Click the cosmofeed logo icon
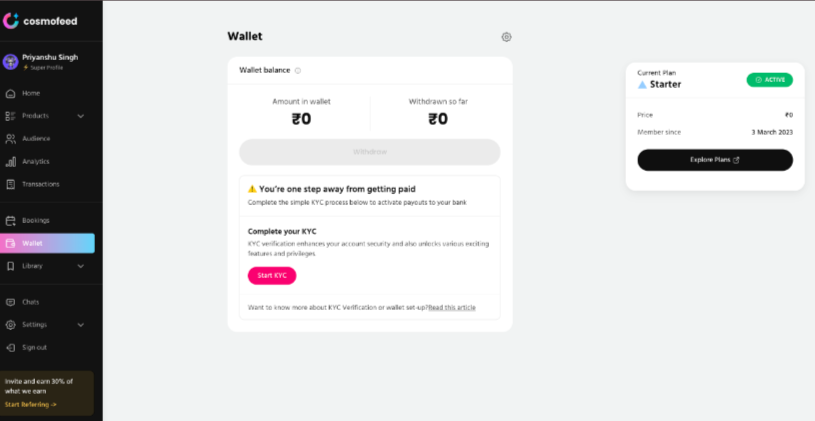The height and width of the screenshot is (421, 815). (x=11, y=21)
